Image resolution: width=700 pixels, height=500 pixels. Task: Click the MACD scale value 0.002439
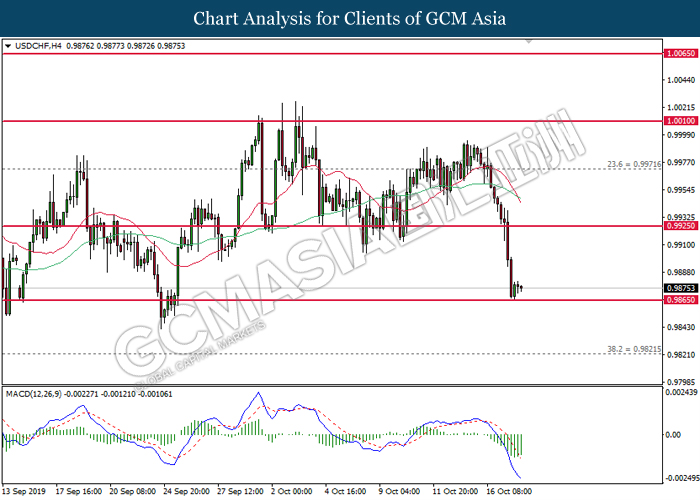tap(682, 393)
